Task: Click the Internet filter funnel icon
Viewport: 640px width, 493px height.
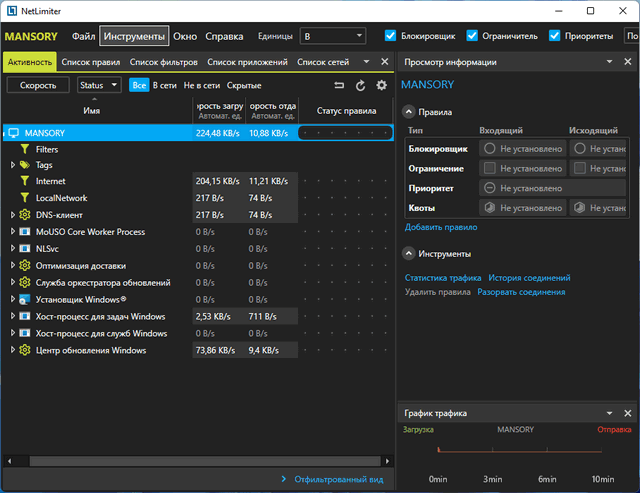Action: (x=25, y=182)
